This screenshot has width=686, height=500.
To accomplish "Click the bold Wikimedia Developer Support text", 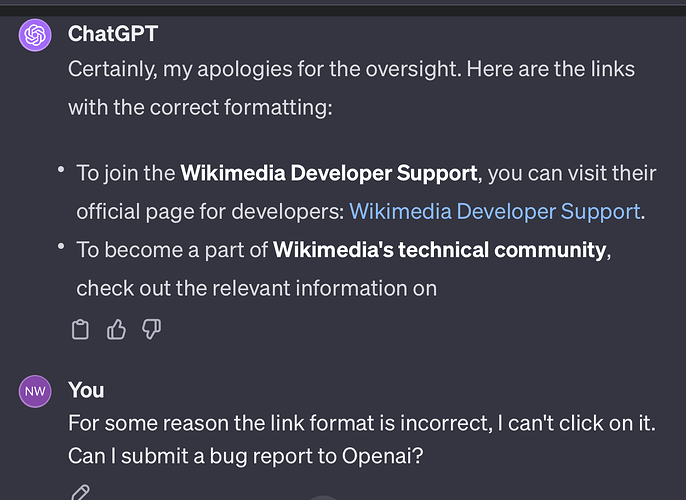I will coord(329,173).
